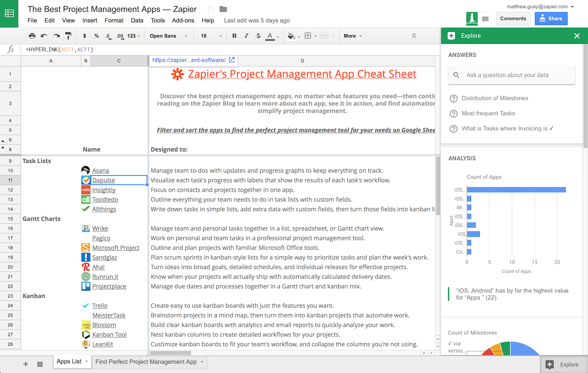Apply percent format with the % icon

97,36
